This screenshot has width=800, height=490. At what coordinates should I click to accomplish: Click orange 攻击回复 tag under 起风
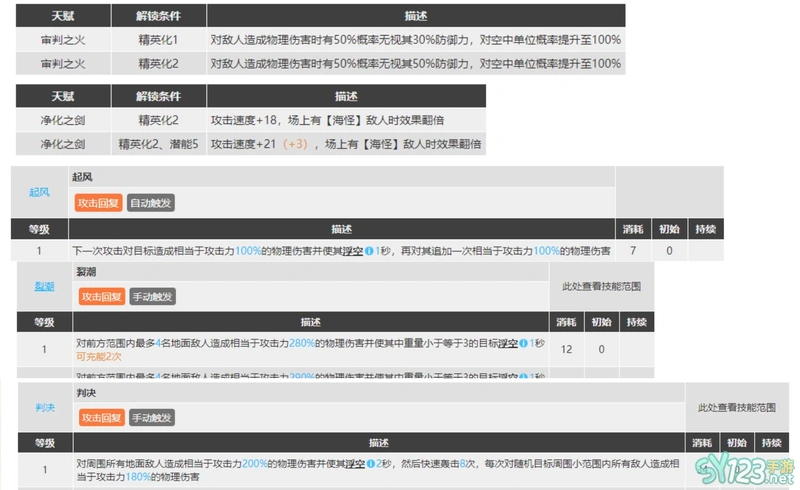pyautogui.click(x=98, y=203)
